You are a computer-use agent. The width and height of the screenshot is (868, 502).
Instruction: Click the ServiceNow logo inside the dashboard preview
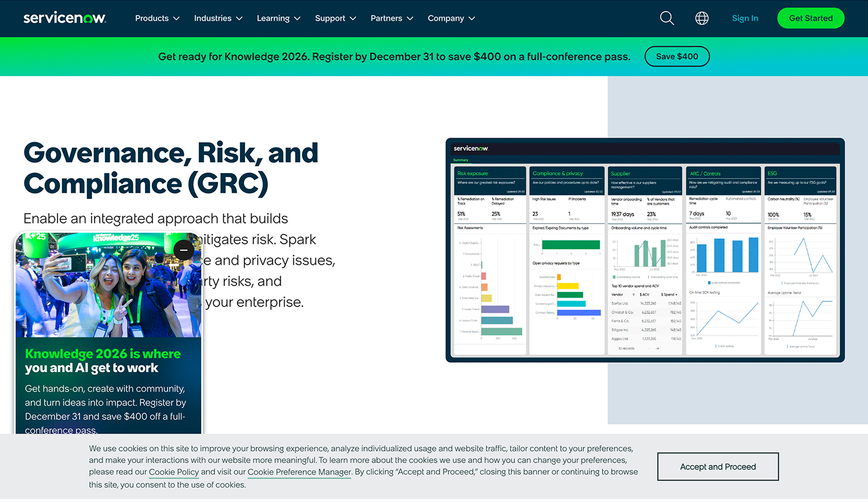(x=472, y=149)
